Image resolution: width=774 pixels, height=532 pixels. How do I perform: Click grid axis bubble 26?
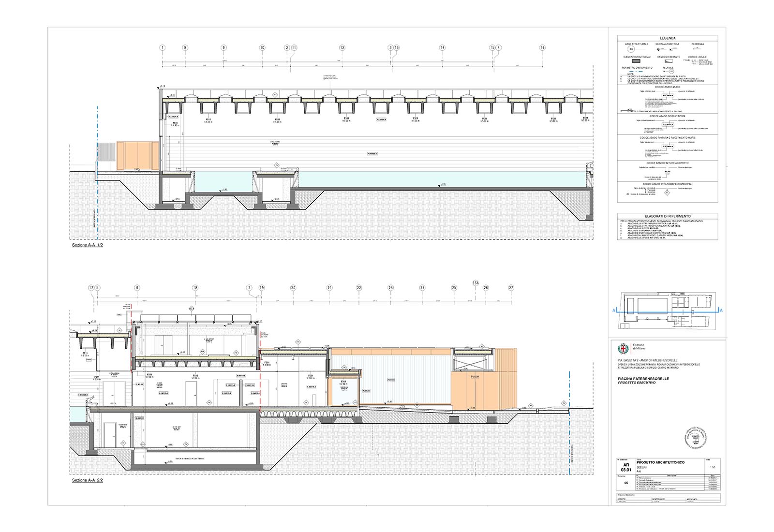pos(486,288)
